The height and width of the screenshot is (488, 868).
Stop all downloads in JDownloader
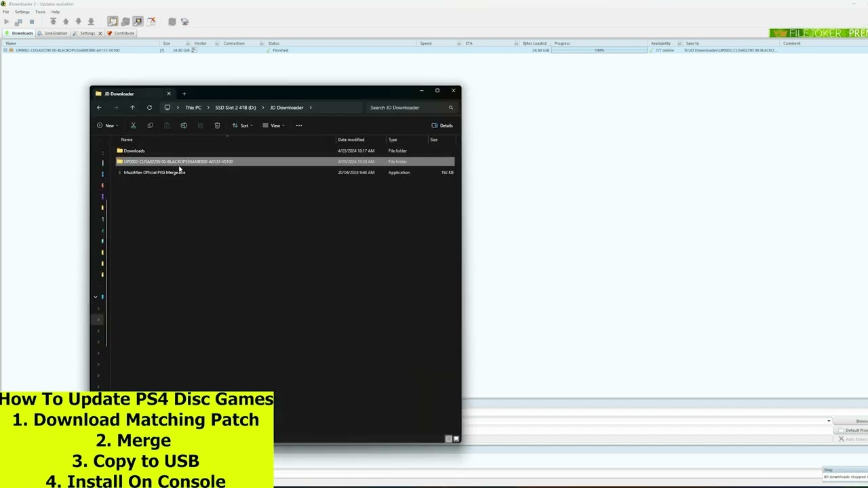pos(31,22)
